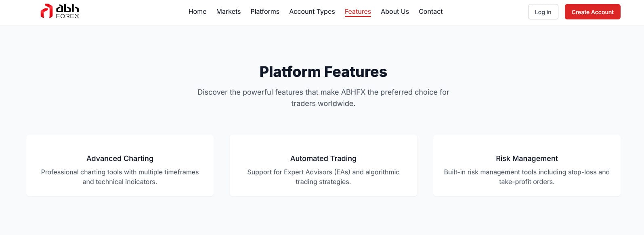Click the red Create Account button

pos(592,12)
